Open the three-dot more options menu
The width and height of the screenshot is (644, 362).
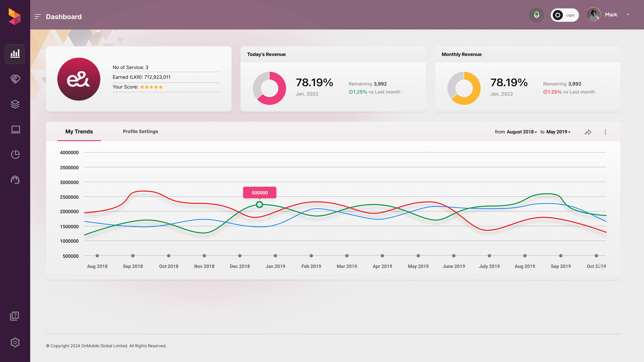coord(605,132)
